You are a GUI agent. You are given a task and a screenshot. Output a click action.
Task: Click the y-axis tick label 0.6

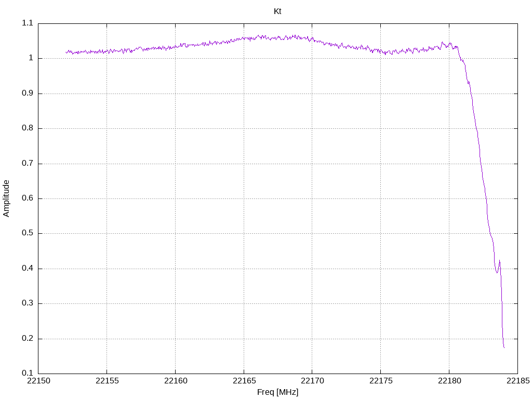pyautogui.click(x=28, y=198)
